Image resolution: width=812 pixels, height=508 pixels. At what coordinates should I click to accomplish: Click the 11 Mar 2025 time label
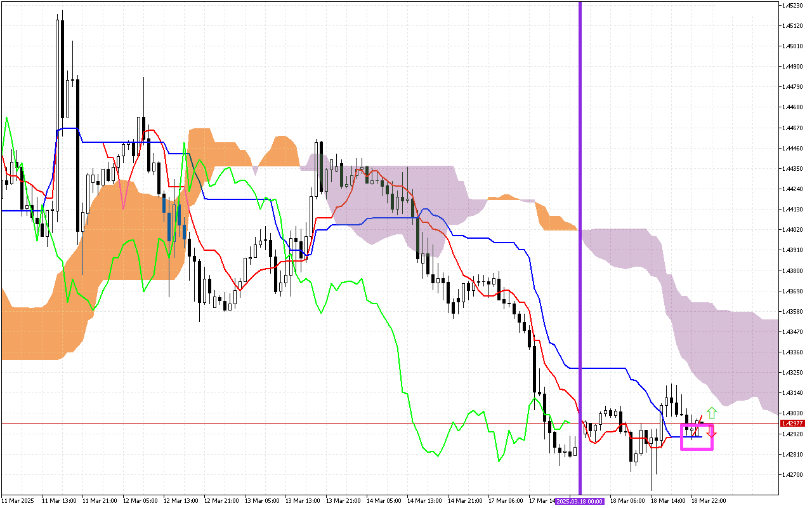click(x=16, y=501)
